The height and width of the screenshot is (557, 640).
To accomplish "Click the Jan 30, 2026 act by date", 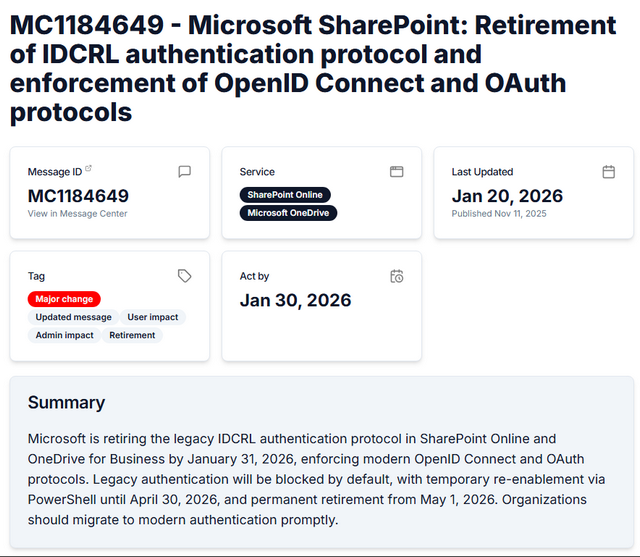I will click(x=295, y=300).
